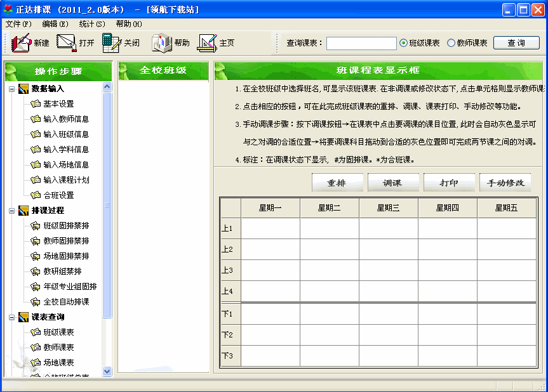Screen dimensions: 548x392
Task: Click the timetable cell for 星期一 上1
Action: 271,228
